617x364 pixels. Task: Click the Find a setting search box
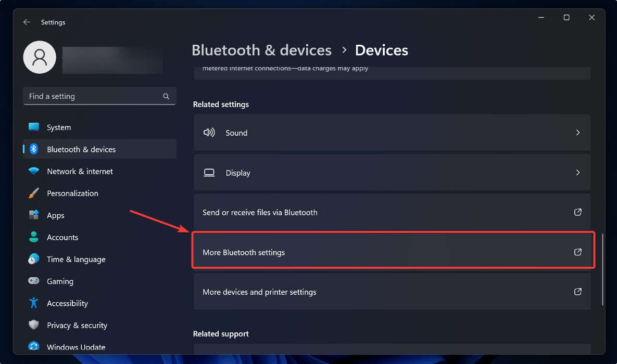(x=94, y=96)
